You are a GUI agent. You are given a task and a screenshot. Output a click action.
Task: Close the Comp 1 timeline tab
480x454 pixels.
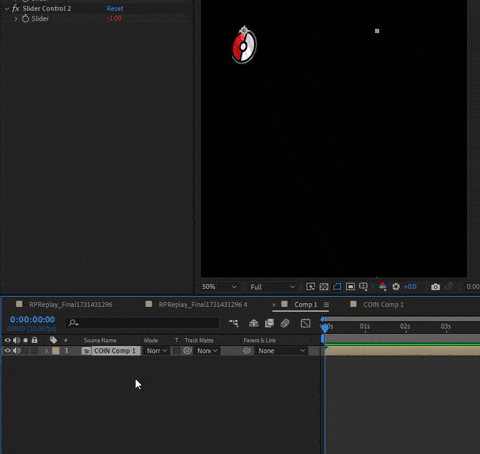[x=274, y=305]
